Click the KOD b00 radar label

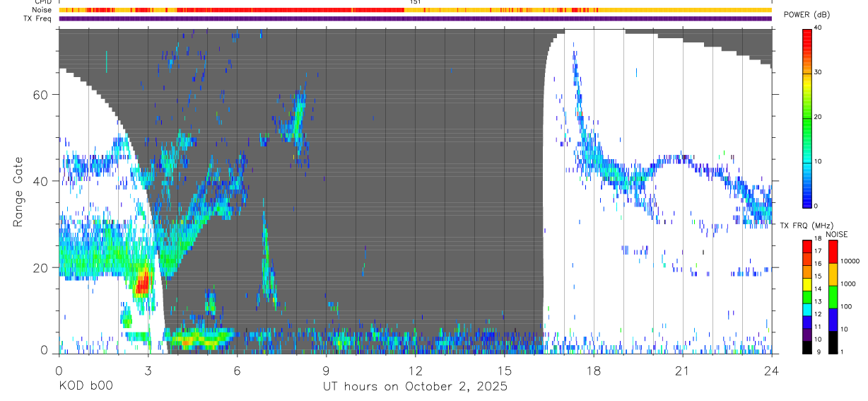[x=85, y=387]
